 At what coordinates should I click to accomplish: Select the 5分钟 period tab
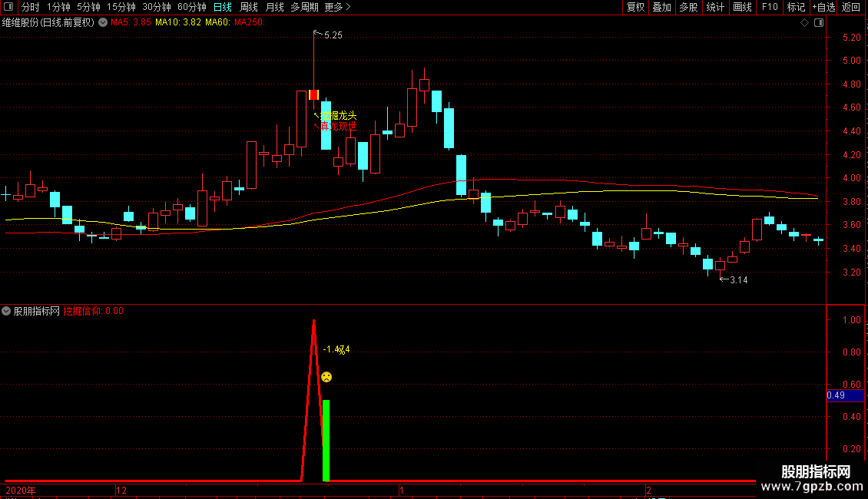pos(88,7)
